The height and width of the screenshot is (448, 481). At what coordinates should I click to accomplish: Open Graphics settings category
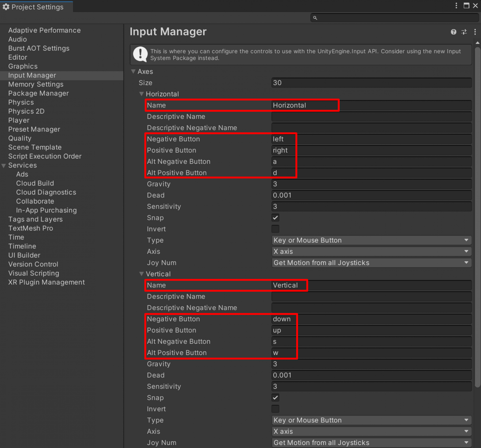[x=23, y=66]
